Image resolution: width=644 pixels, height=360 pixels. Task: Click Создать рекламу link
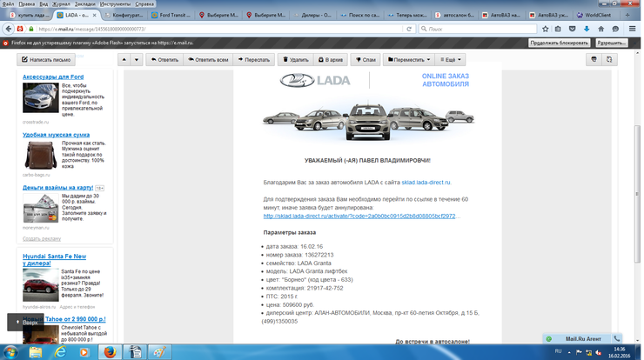click(42, 238)
